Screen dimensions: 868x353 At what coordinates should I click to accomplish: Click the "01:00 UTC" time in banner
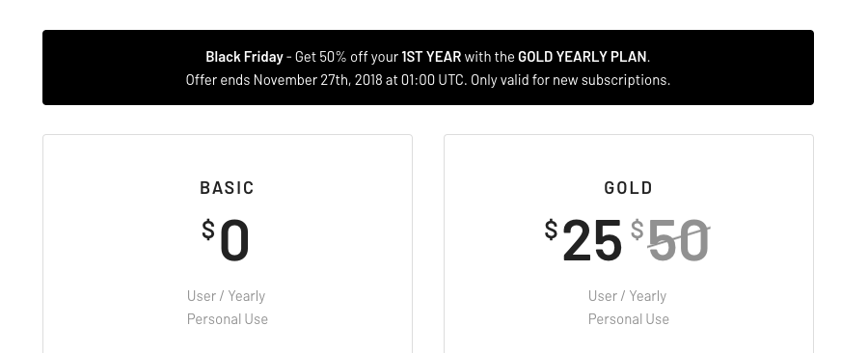click(433, 80)
